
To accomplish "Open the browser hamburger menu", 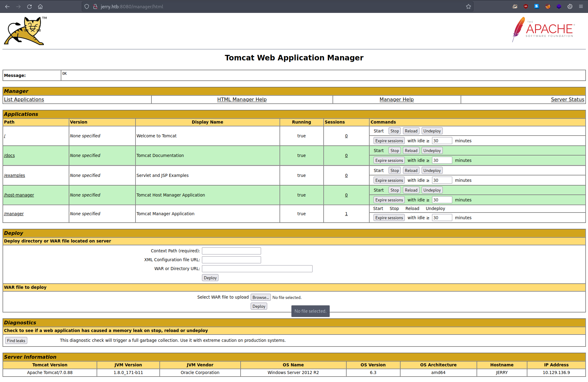I will tap(581, 6).
